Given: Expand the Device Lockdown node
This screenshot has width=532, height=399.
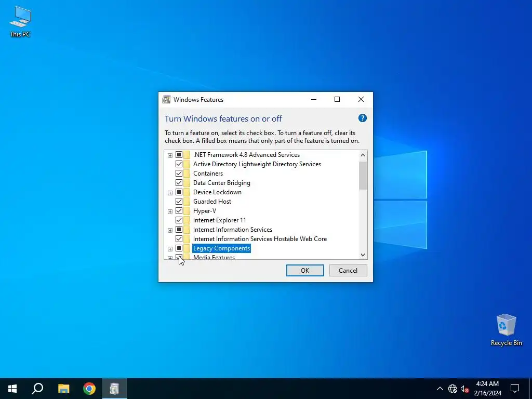Looking at the screenshot, I should (x=170, y=193).
